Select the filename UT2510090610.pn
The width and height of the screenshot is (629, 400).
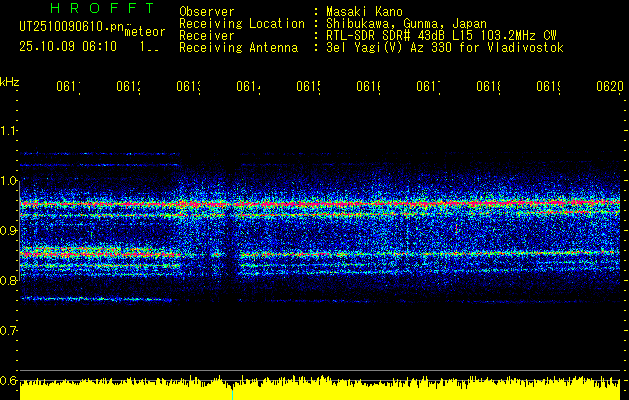pyautogui.click(x=72, y=26)
